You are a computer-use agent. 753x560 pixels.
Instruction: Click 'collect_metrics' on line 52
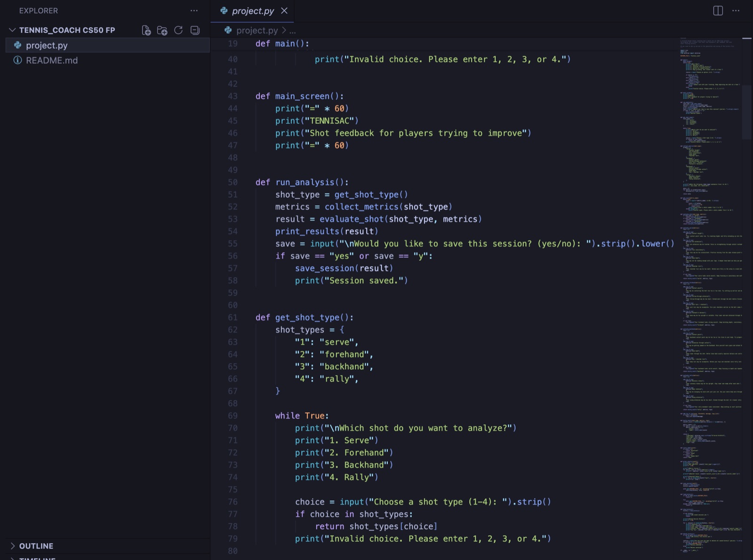tap(361, 207)
